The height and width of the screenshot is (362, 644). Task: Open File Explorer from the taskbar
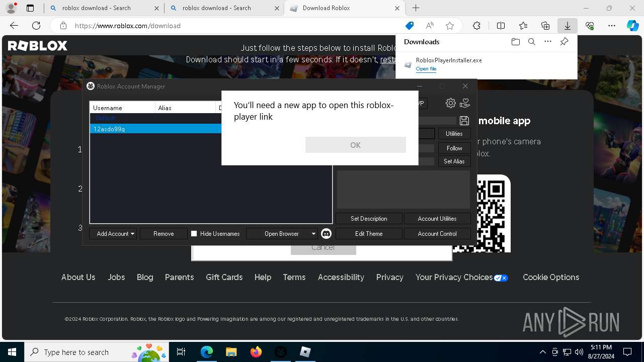[x=231, y=352]
